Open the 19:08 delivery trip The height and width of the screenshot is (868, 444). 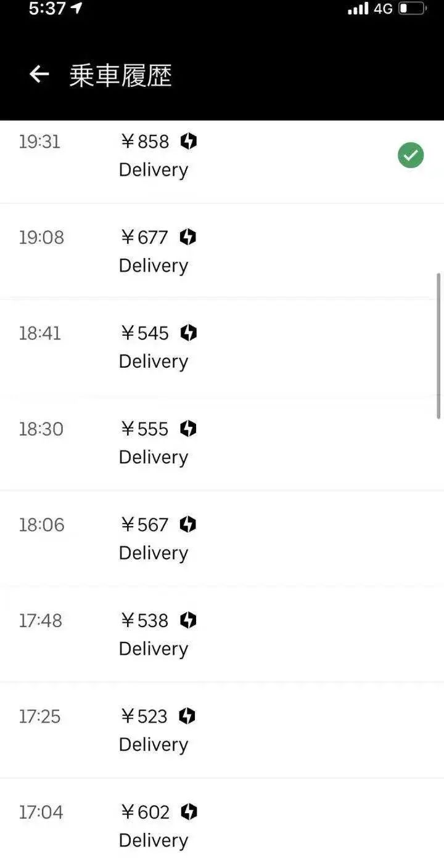click(x=222, y=251)
